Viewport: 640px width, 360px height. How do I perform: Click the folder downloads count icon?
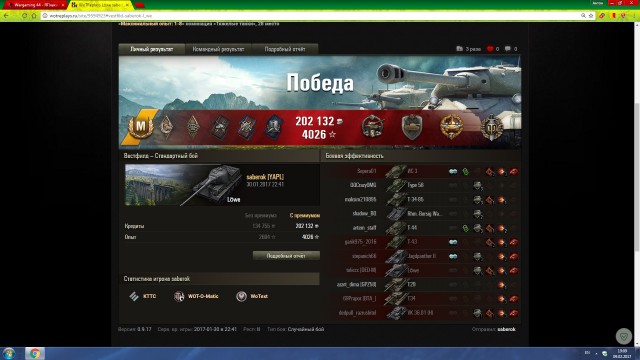[x=459, y=49]
